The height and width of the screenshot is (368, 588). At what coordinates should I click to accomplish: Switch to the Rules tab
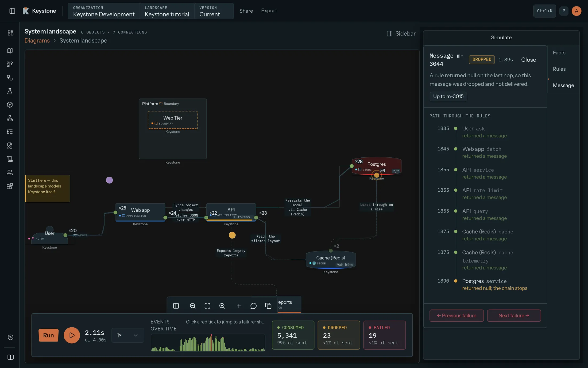559,69
